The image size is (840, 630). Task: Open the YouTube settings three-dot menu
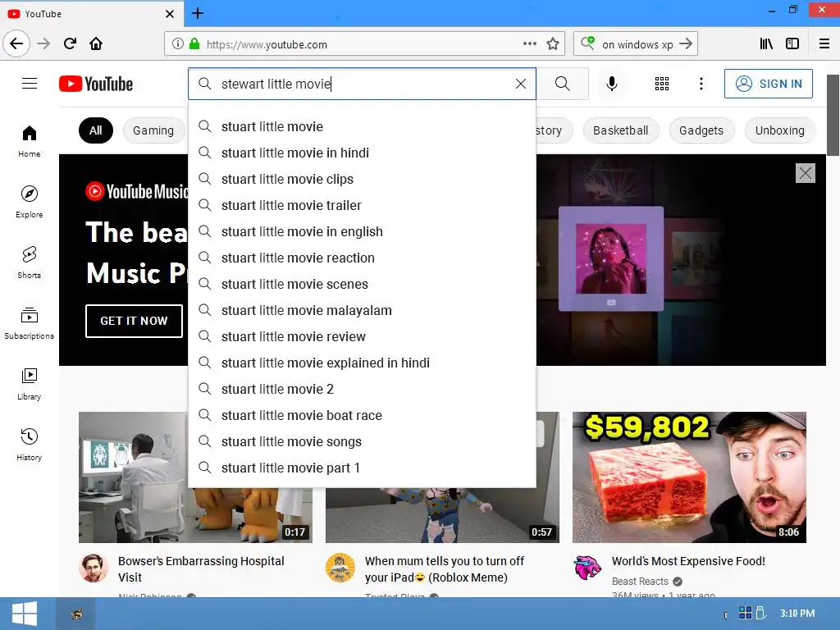click(701, 84)
